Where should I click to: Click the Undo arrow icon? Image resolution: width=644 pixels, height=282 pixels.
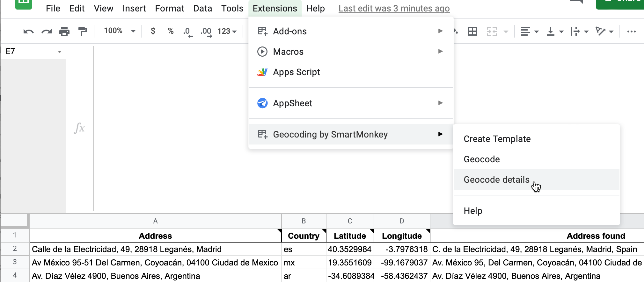[28, 32]
